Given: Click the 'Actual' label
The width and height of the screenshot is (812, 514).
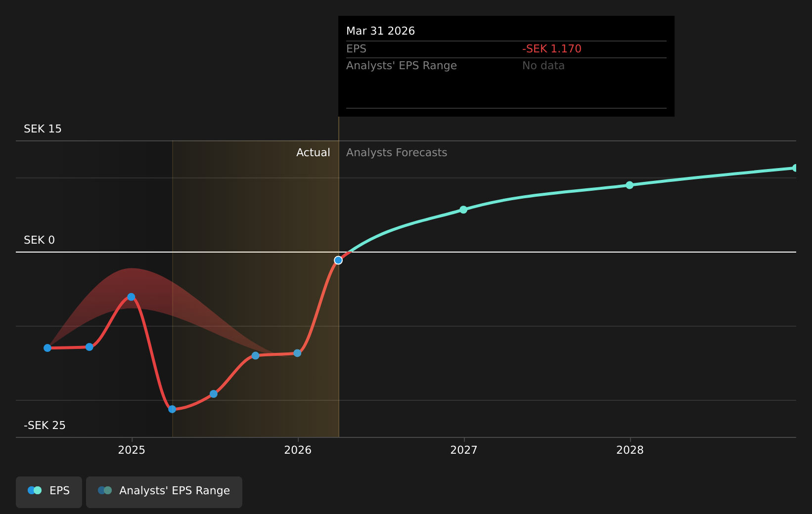Looking at the screenshot, I should click(x=313, y=153).
